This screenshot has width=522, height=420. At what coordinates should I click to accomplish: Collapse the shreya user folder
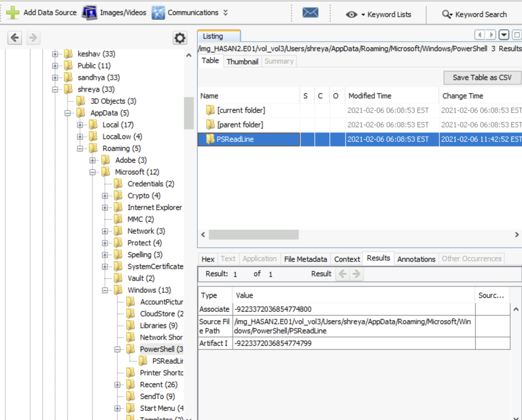(55, 89)
